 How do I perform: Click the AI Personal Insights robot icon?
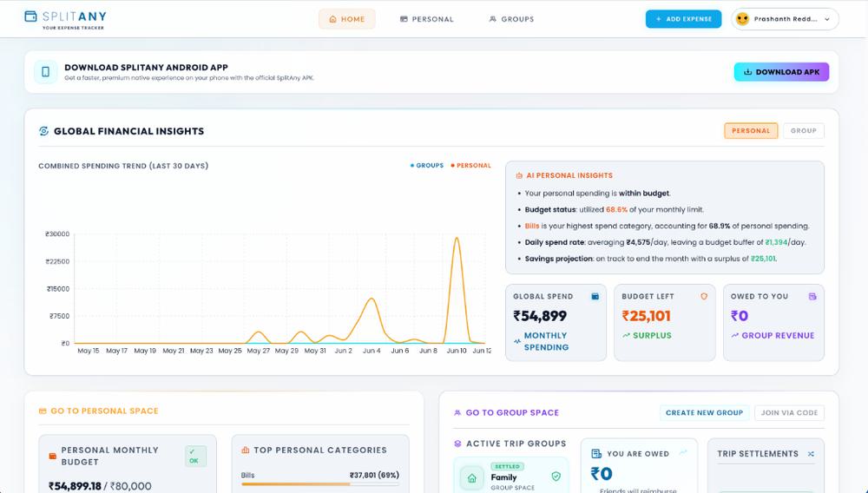[519, 175]
